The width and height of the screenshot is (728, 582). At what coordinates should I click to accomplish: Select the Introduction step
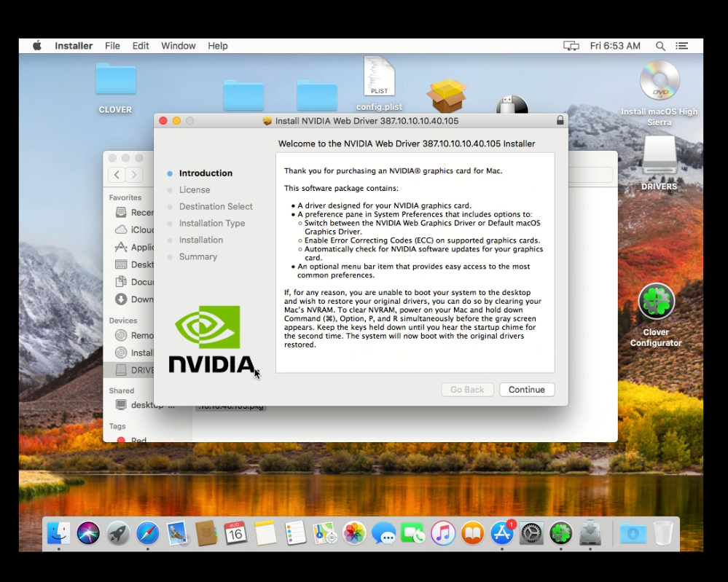tap(206, 173)
